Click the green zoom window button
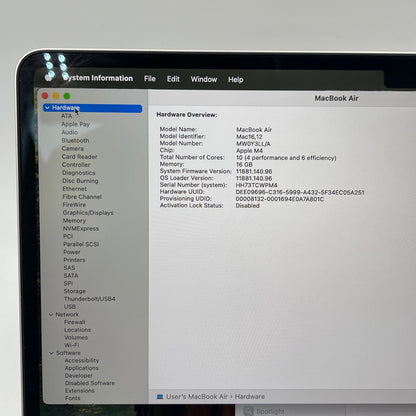Viewport: 416px width, 416px height. pyautogui.click(x=67, y=96)
